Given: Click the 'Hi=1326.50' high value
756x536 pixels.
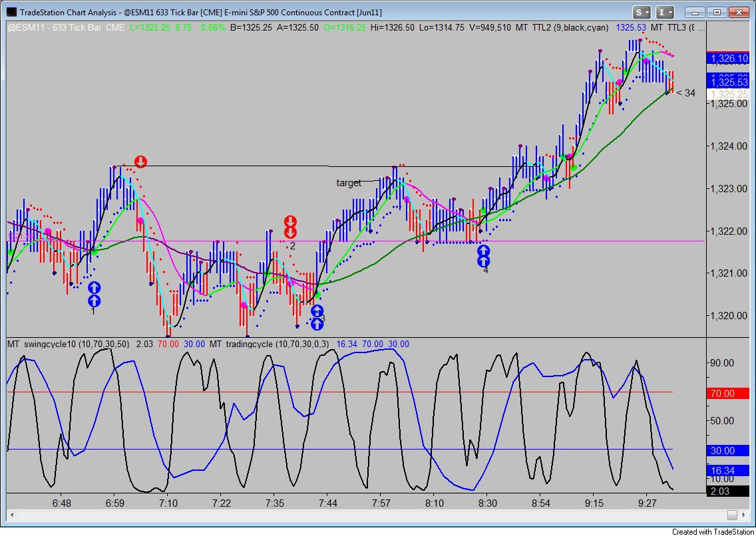Looking at the screenshot, I should click(x=393, y=27).
